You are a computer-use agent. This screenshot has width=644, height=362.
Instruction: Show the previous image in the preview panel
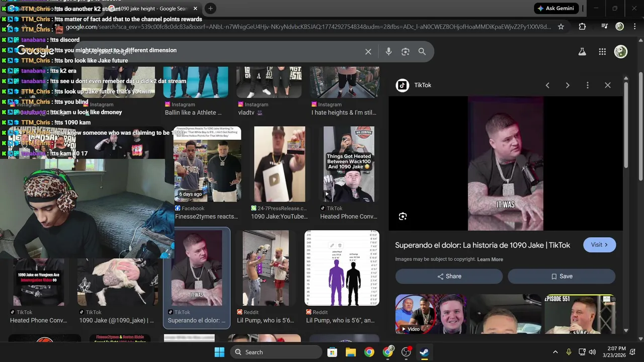tap(547, 85)
